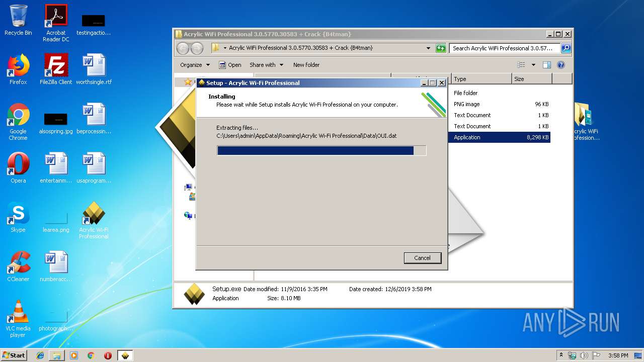Click the volume icon in system tray
The image size is (644, 362).
tap(584, 355)
